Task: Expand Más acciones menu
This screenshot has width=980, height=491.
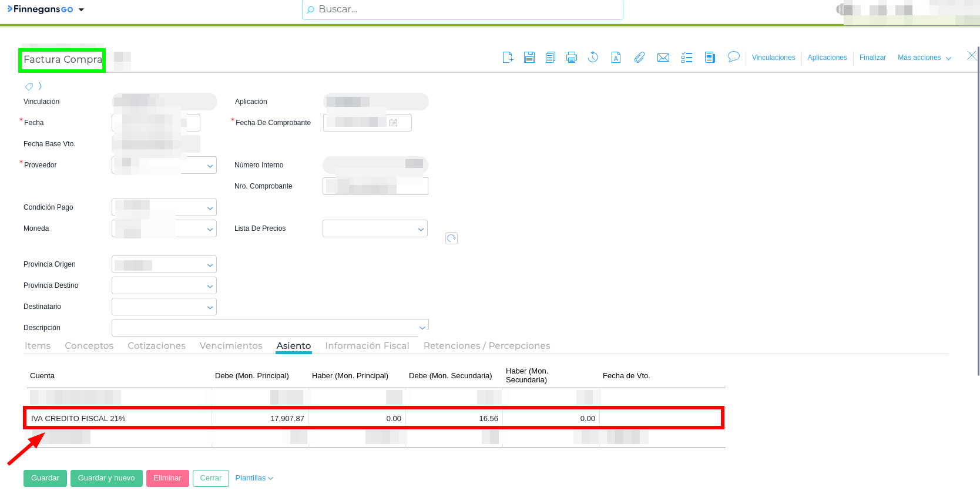Action: point(924,58)
